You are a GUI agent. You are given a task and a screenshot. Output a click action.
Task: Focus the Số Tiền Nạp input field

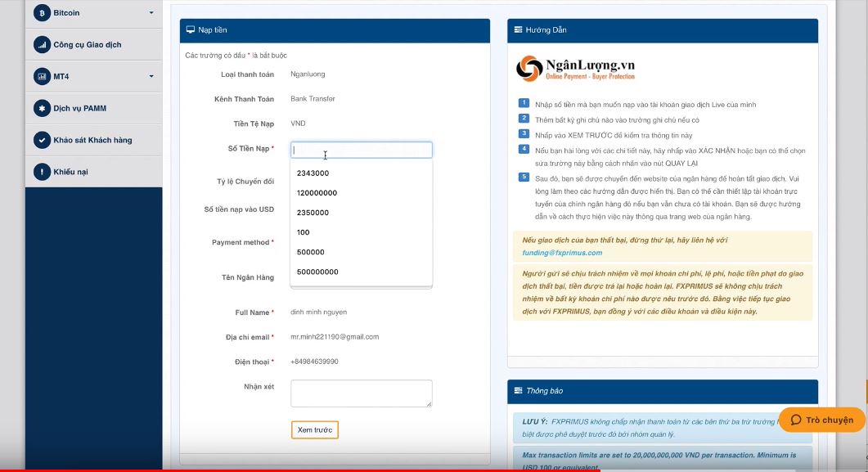pos(362,150)
